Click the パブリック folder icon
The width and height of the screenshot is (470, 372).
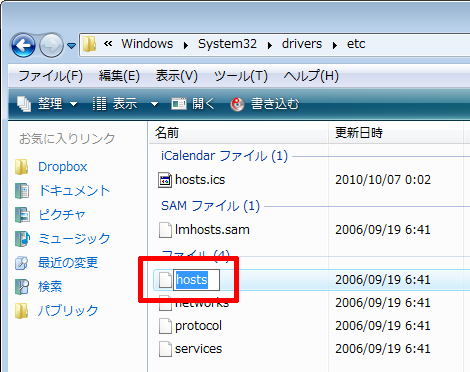click(x=22, y=311)
